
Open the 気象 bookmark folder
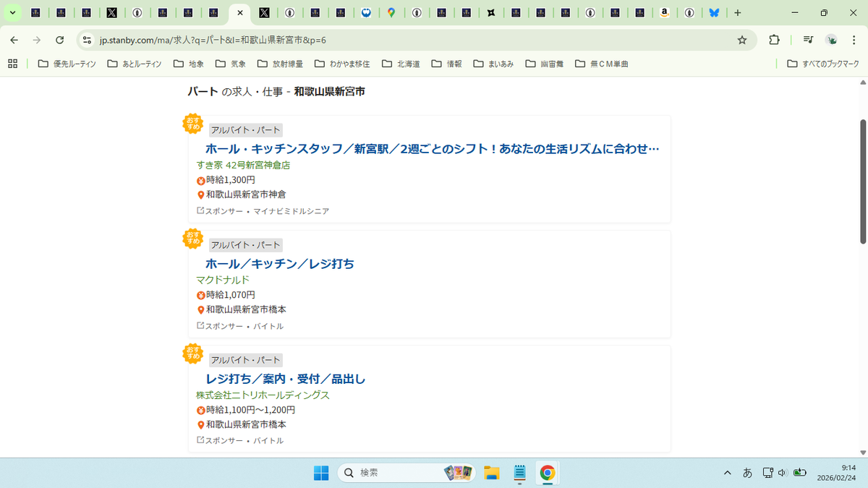(231, 64)
